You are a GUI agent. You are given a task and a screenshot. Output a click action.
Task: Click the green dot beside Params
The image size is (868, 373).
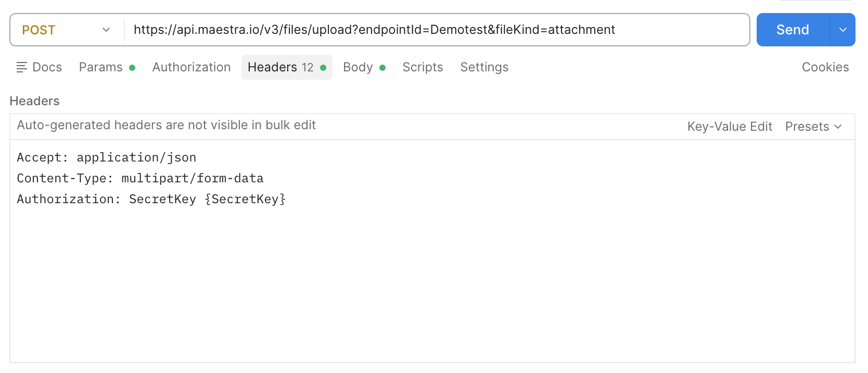tap(132, 68)
